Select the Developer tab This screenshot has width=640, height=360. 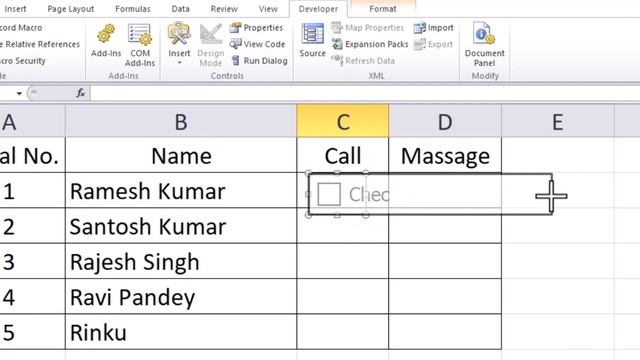pos(318,9)
